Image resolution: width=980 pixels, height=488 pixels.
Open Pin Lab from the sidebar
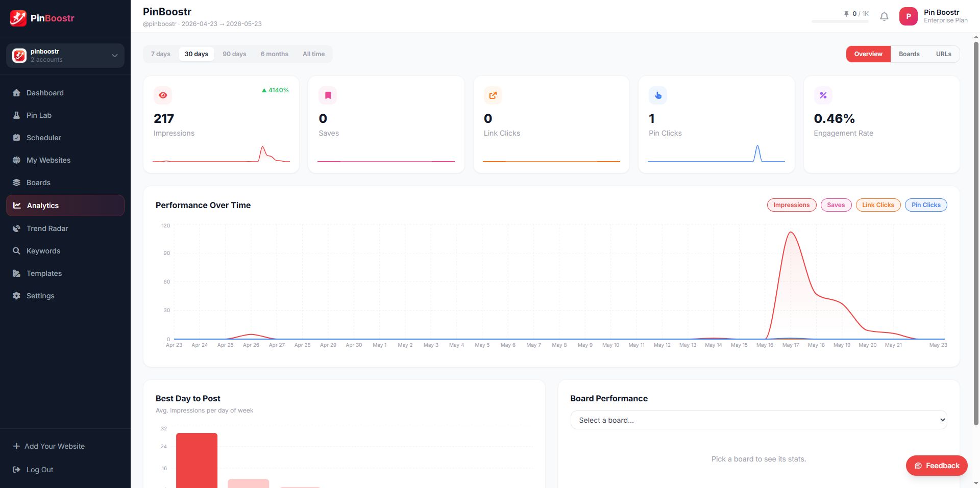[x=65, y=115]
